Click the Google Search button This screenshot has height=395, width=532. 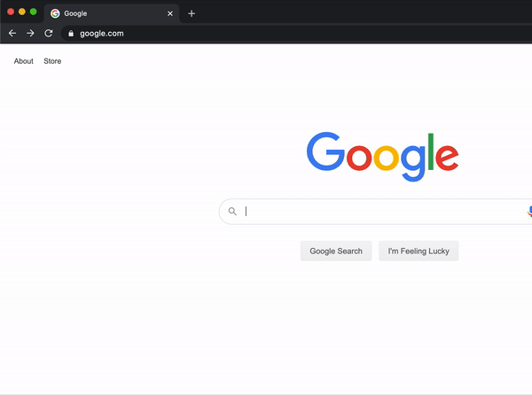pyautogui.click(x=336, y=251)
